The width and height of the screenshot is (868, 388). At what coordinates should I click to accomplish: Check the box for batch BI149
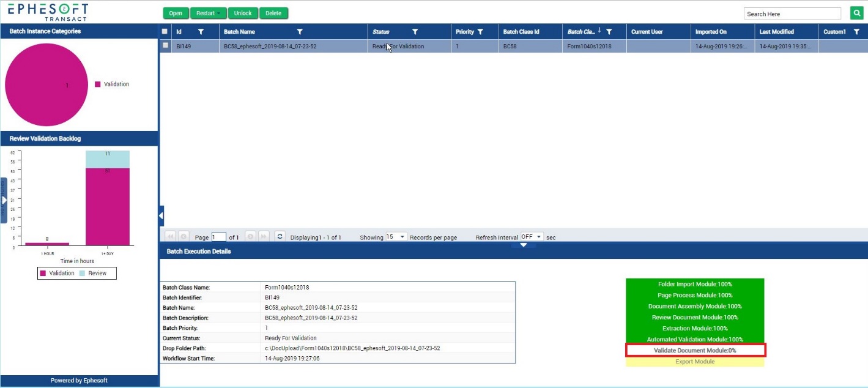pos(165,46)
